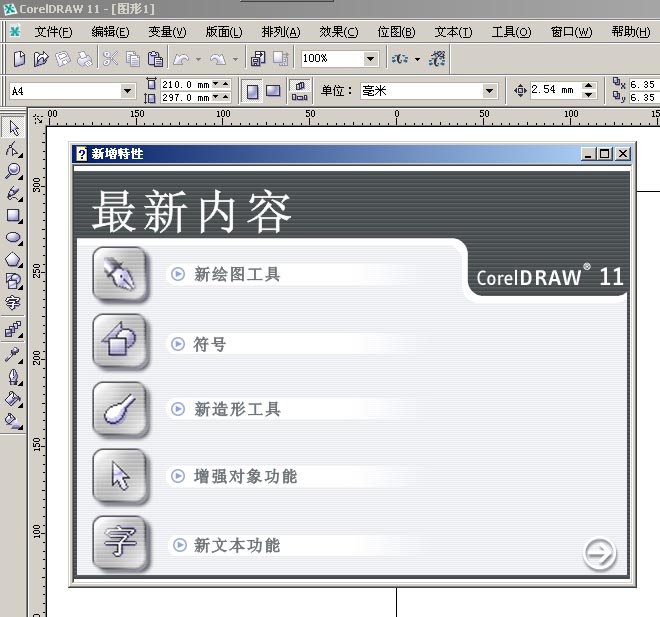The image size is (660, 617).
Task: Click the New document icon
Action: [x=19, y=59]
